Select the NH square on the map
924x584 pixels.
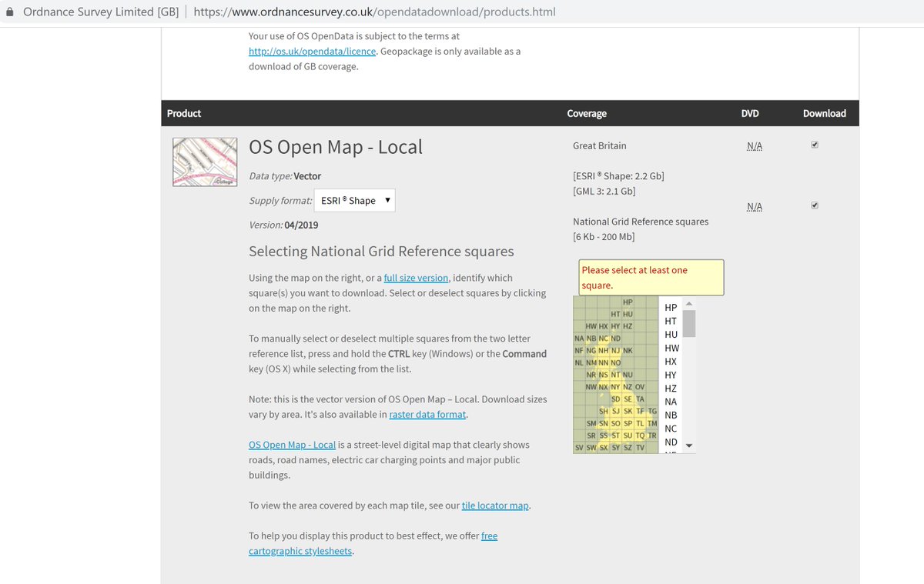click(x=604, y=350)
